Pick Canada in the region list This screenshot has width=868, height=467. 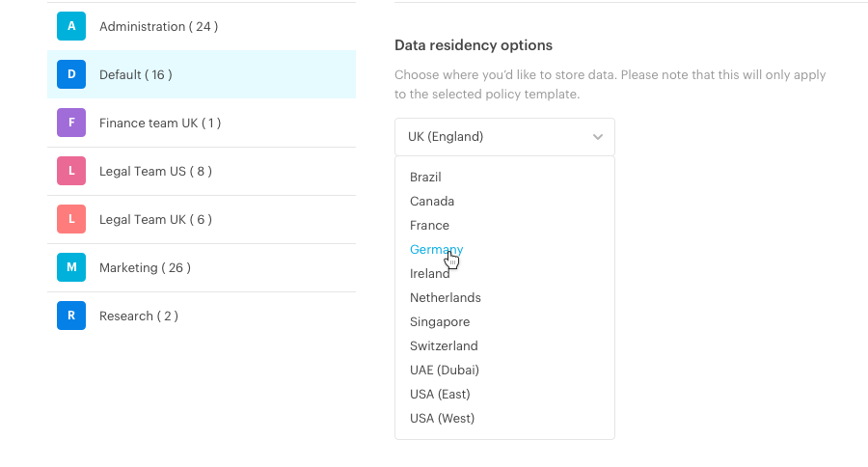pos(432,201)
